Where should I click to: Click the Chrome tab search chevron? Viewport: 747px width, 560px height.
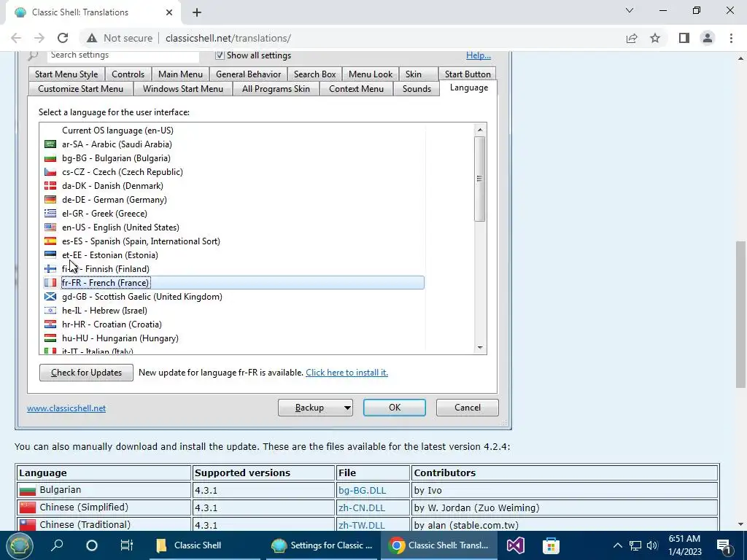tap(630, 10)
